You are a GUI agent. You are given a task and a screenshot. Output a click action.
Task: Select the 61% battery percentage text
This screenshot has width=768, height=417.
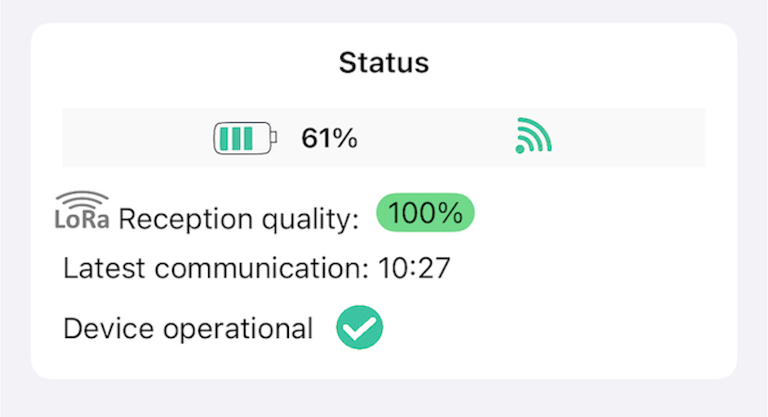(329, 138)
